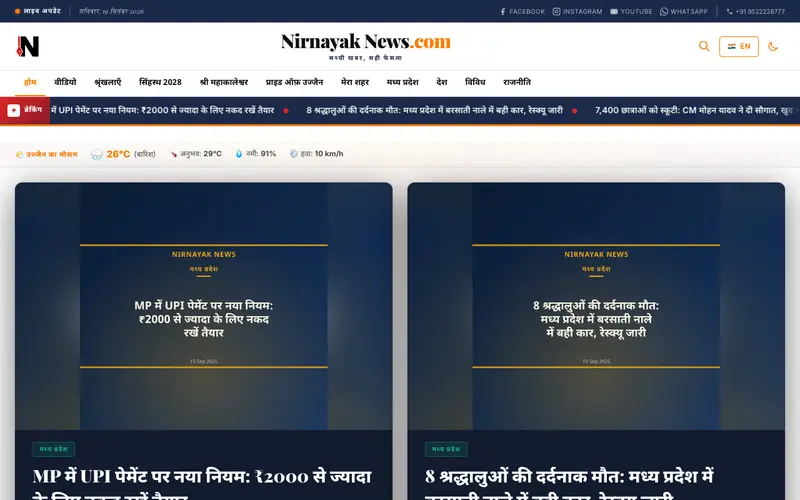800x500 pixels.
Task: Click मध्य प्रदेश tag on श्रद्धालुओं article card
Action: [x=446, y=449]
